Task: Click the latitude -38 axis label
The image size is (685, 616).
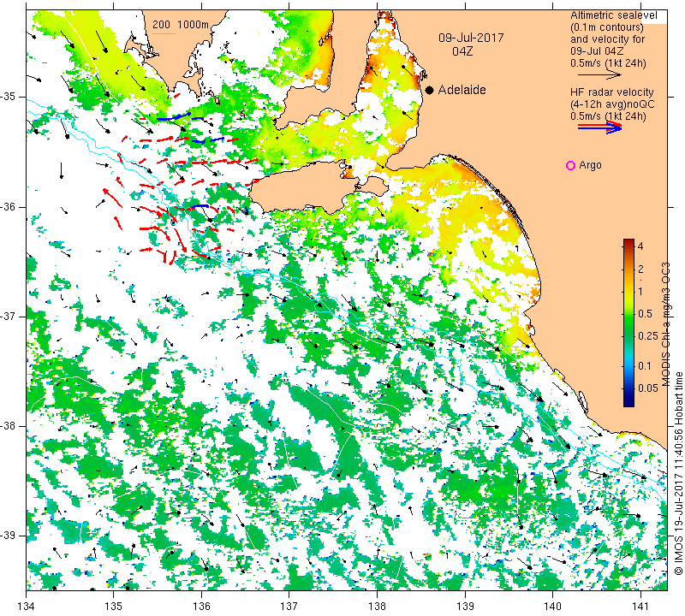Action: coord(9,426)
